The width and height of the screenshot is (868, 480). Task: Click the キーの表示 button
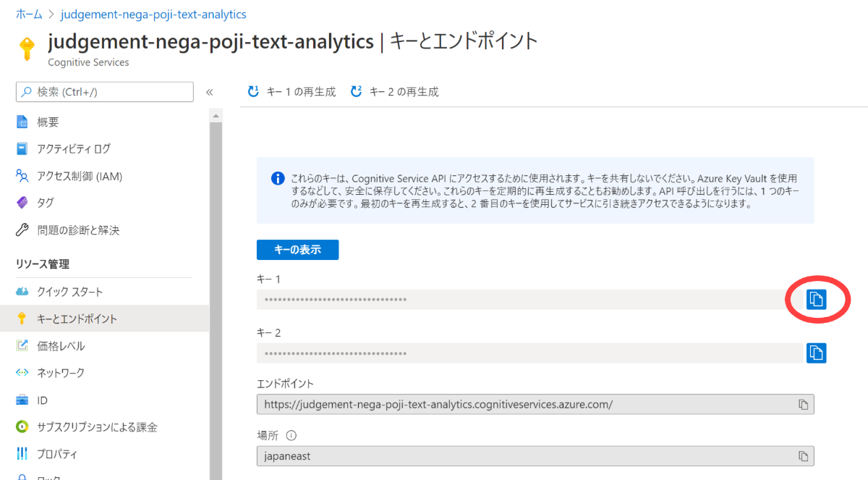tap(297, 250)
